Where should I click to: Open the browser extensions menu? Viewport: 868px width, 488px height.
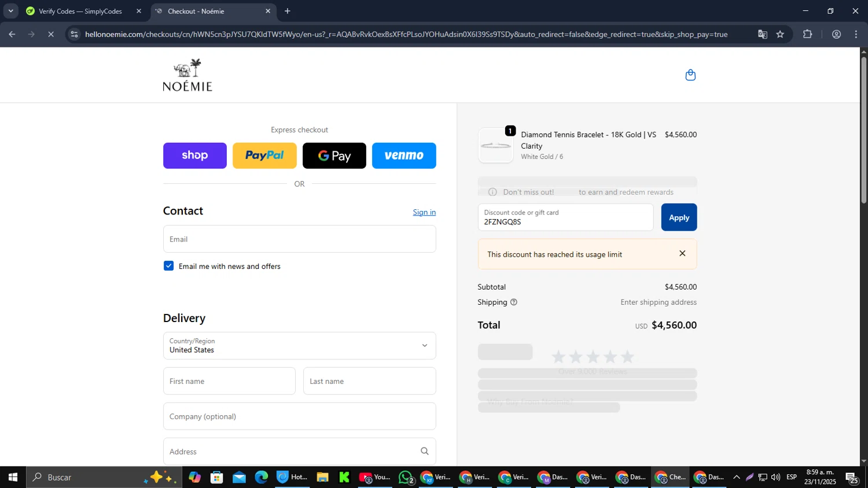(808, 34)
